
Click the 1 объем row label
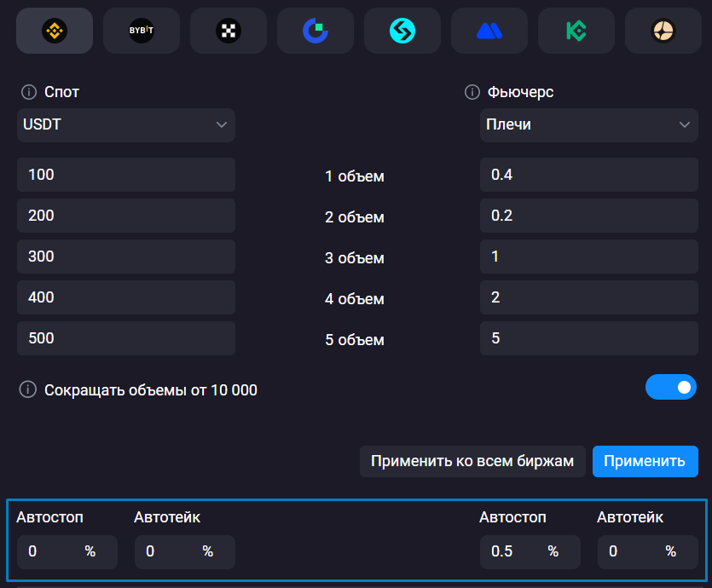click(x=355, y=176)
